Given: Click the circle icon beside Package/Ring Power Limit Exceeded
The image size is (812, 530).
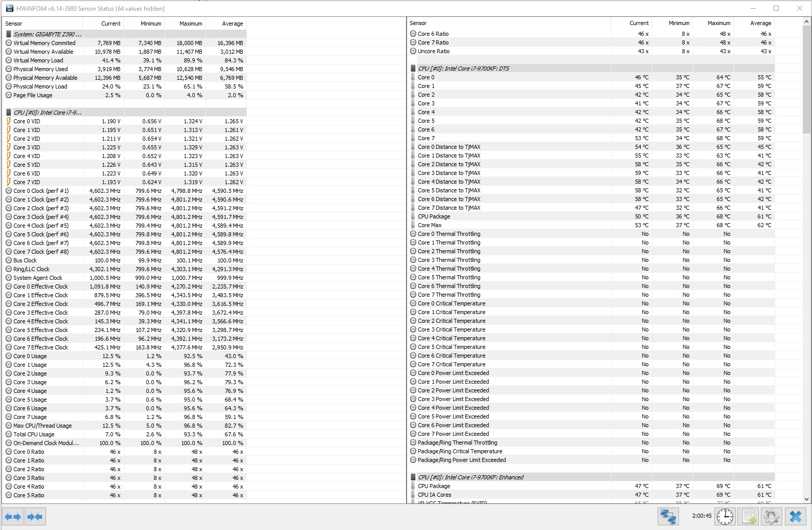Looking at the screenshot, I should 413,460.
